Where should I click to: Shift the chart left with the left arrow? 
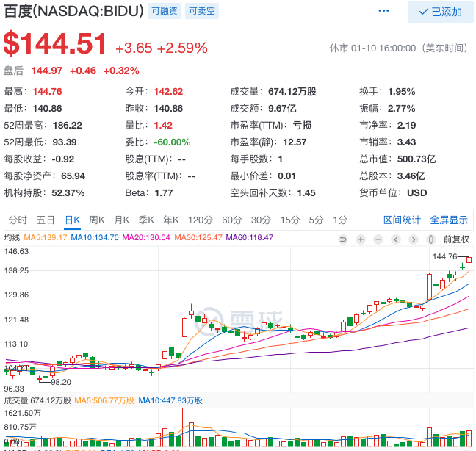click(x=395, y=239)
